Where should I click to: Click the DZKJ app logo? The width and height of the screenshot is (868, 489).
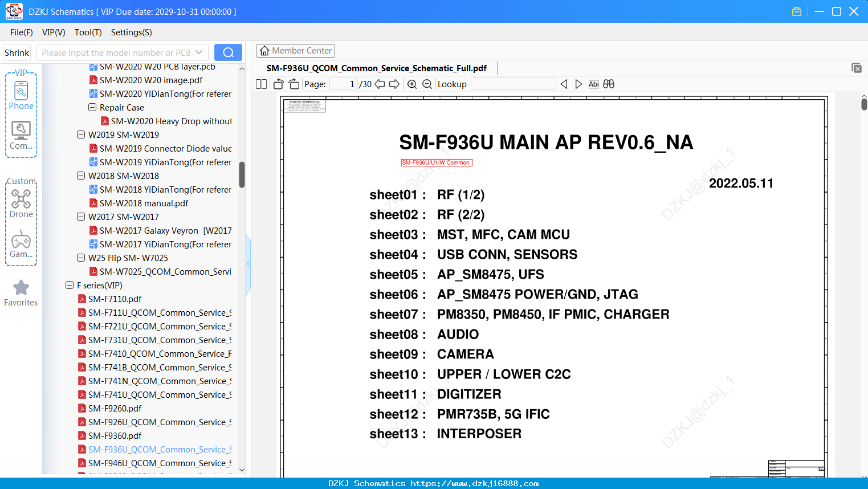coord(14,11)
